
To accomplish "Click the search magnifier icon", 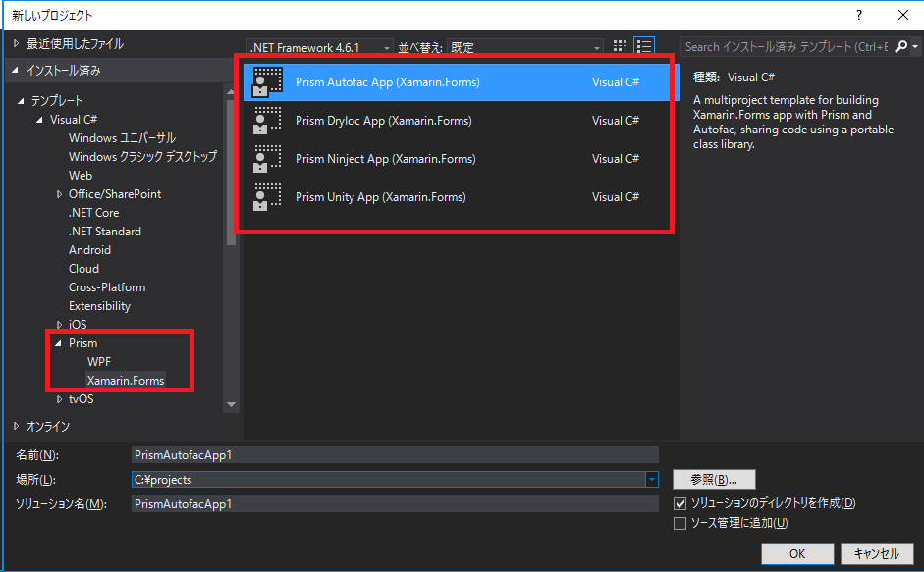I will pos(901,46).
